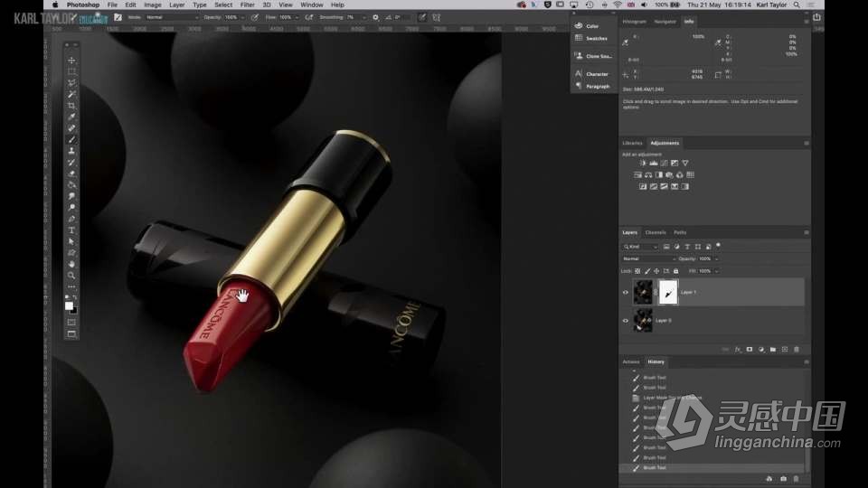Toggle Quick Mask mode icon
This screenshot has width=868, height=488.
coord(71,322)
